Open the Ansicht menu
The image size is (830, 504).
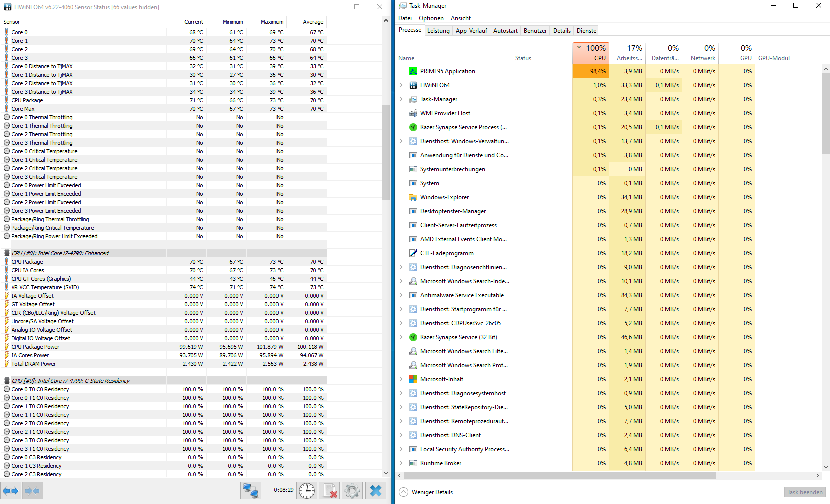461,18
